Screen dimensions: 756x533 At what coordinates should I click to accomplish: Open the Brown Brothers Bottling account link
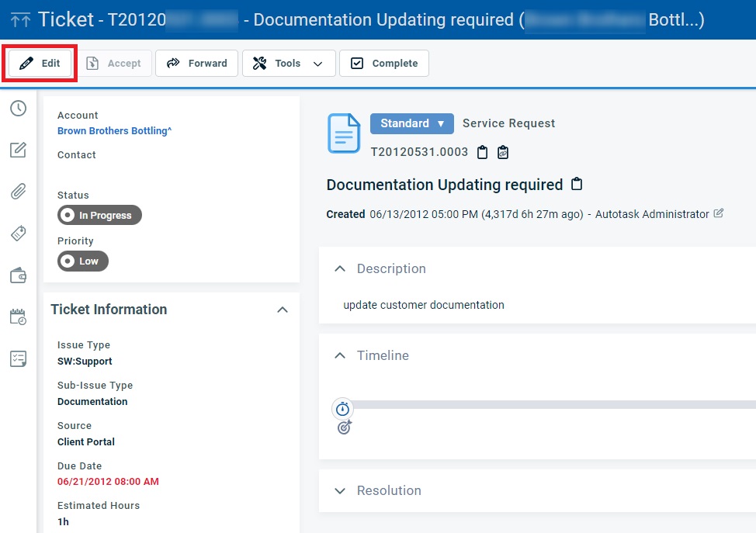click(x=114, y=131)
